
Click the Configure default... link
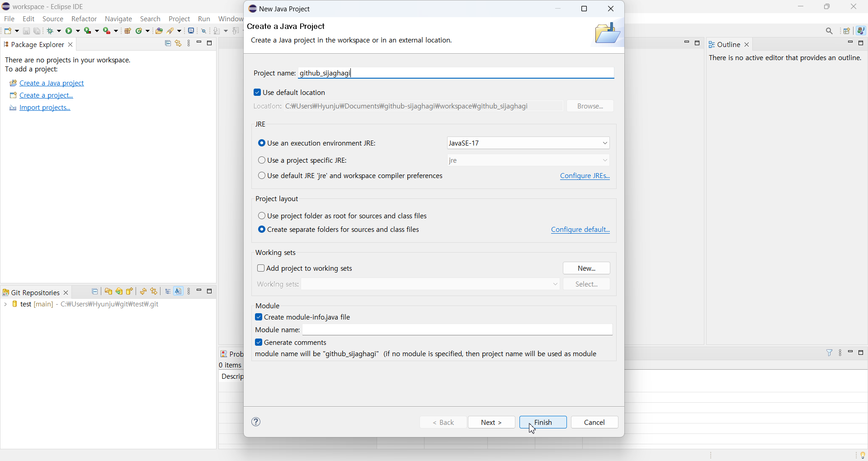(x=580, y=230)
